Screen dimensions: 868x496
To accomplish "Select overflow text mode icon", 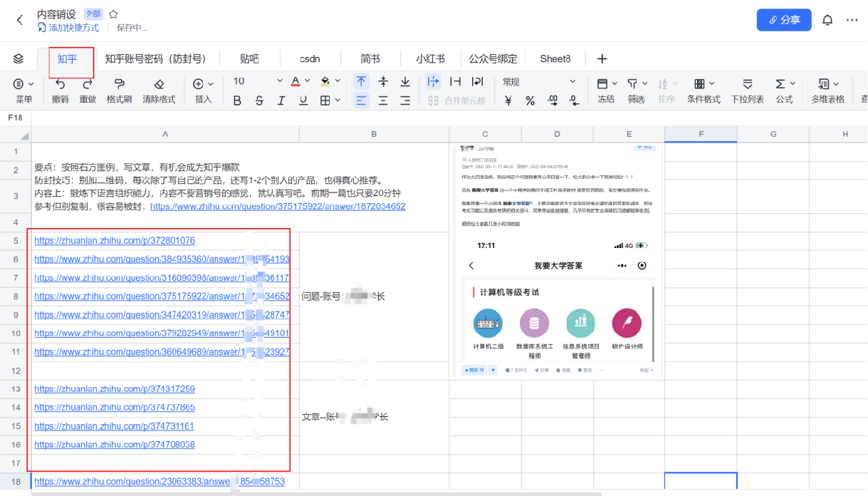I will tap(434, 81).
